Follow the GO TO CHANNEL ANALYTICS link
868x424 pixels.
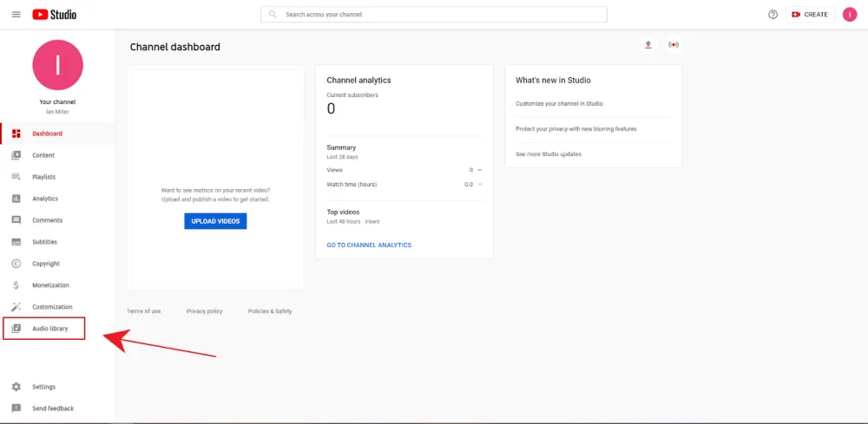369,245
